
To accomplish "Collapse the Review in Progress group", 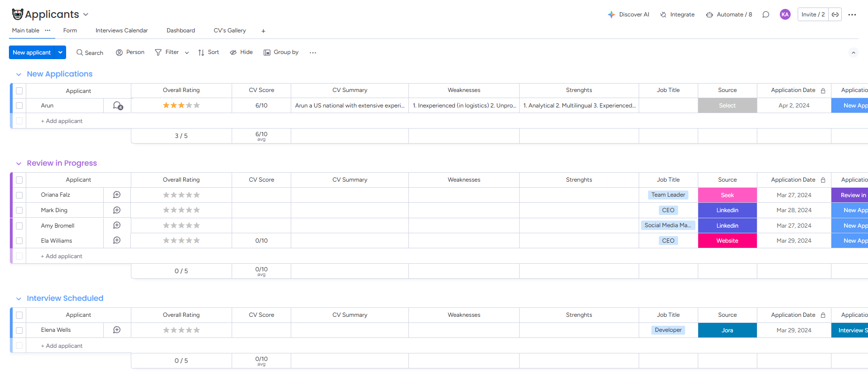I will [19, 163].
